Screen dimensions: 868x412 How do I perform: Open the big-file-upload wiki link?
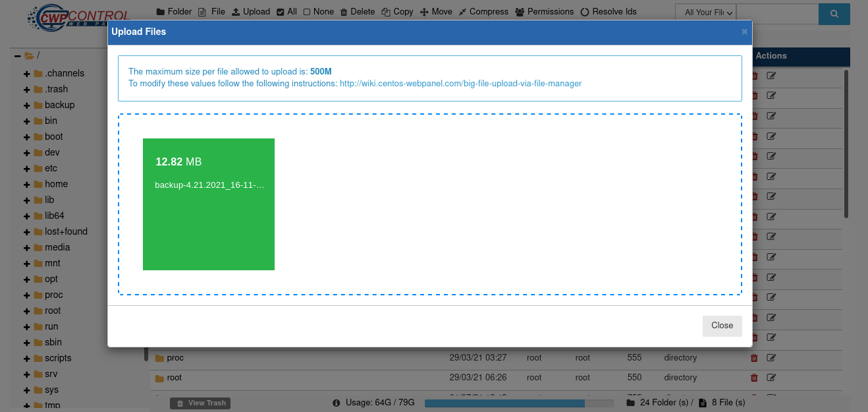pos(460,84)
